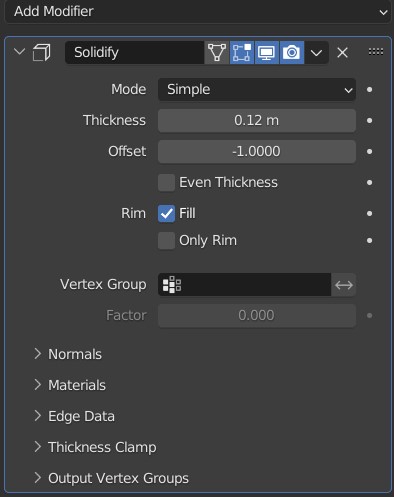Uncheck the Rim Fill checkbox
Screen dimensions: 394x497
point(166,213)
